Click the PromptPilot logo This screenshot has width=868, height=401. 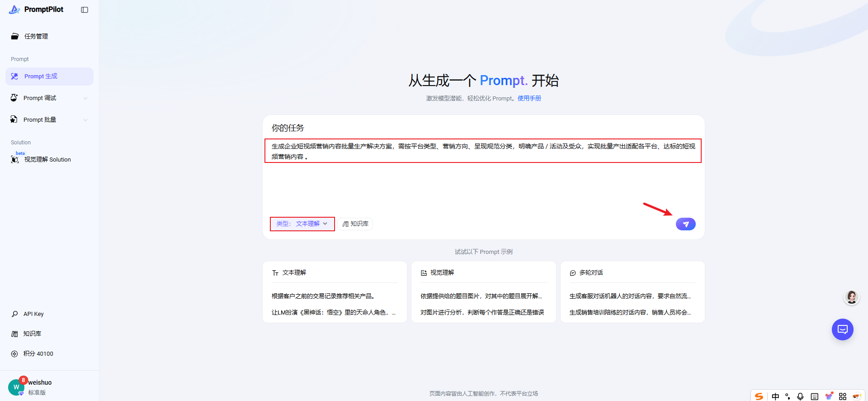36,10
